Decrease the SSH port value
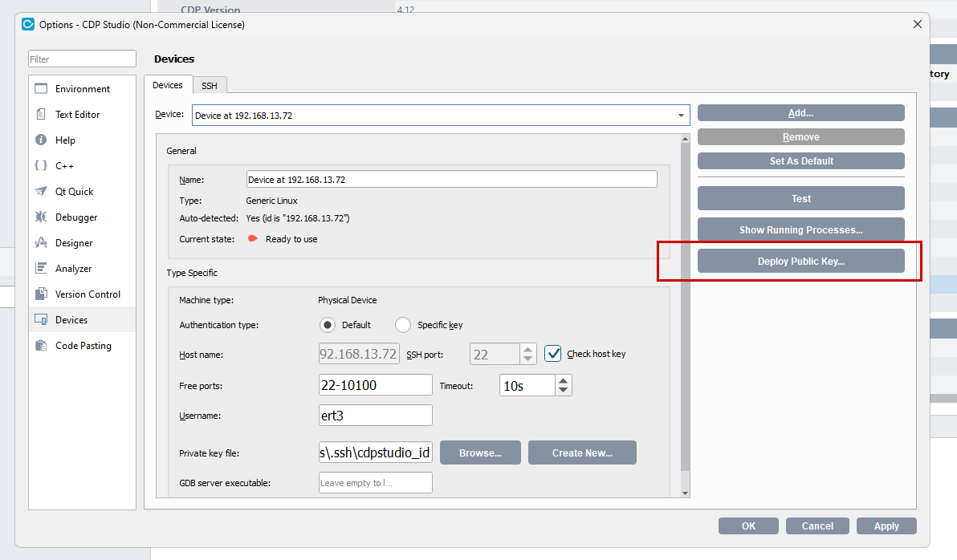Image resolution: width=957 pixels, height=560 pixels. 528,359
